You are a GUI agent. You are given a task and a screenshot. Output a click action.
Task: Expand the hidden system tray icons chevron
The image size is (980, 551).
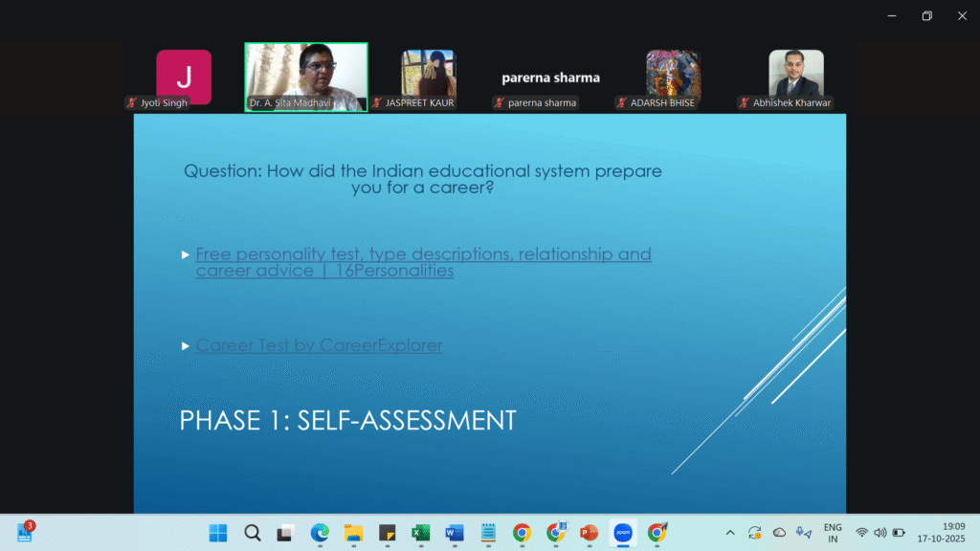point(730,533)
